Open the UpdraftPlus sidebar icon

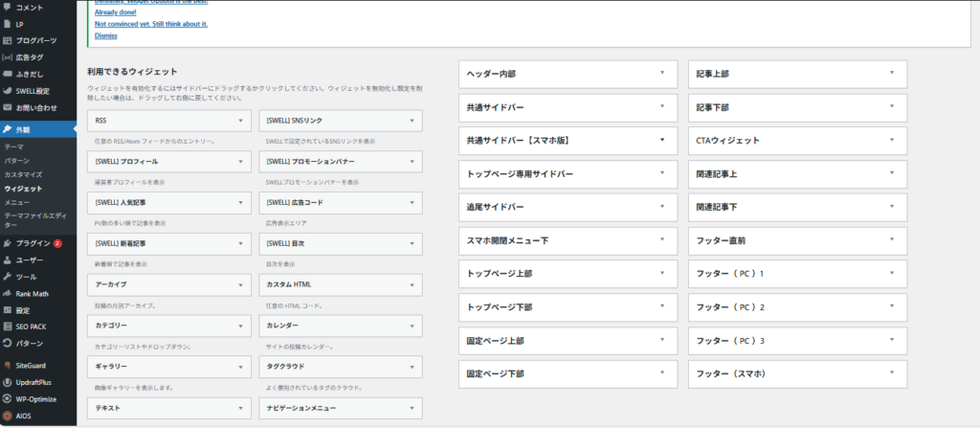click(8, 382)
